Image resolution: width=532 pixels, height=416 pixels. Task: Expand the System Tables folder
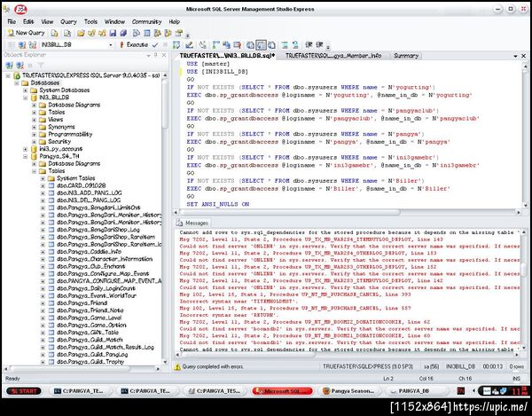[x=43, y=178]
